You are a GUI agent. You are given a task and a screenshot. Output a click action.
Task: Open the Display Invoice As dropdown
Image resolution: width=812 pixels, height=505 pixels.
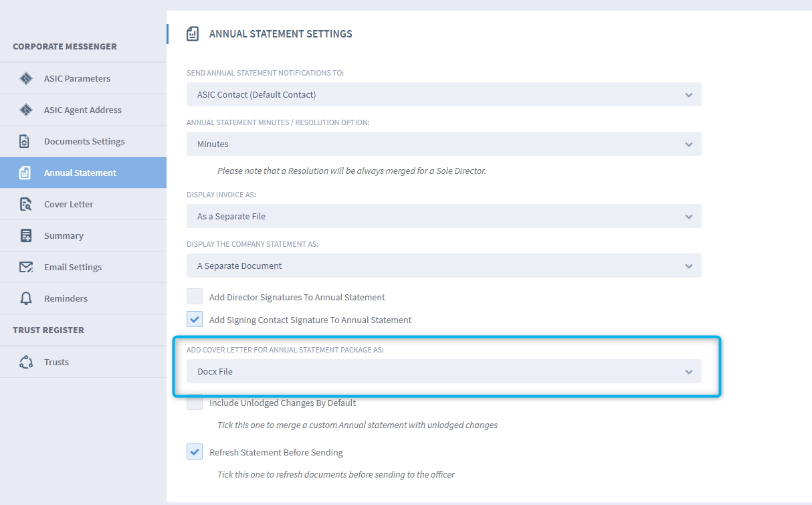tap(444, 216)
